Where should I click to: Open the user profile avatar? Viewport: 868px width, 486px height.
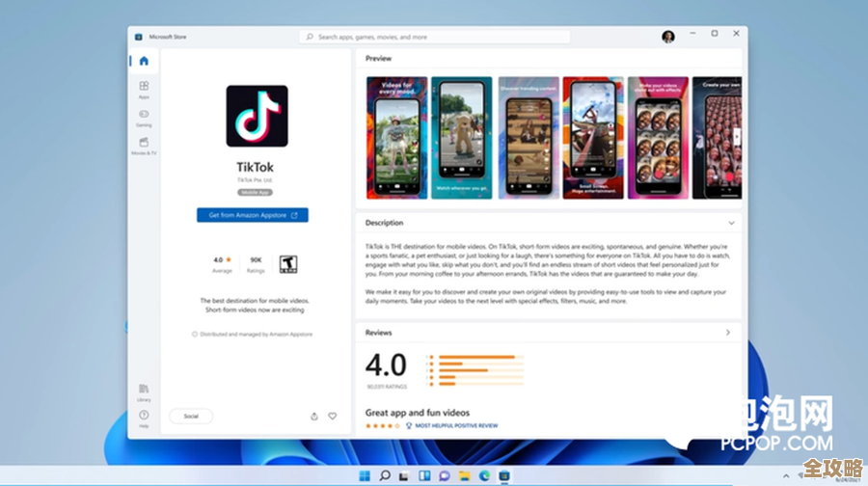click(x=667, y=37)
